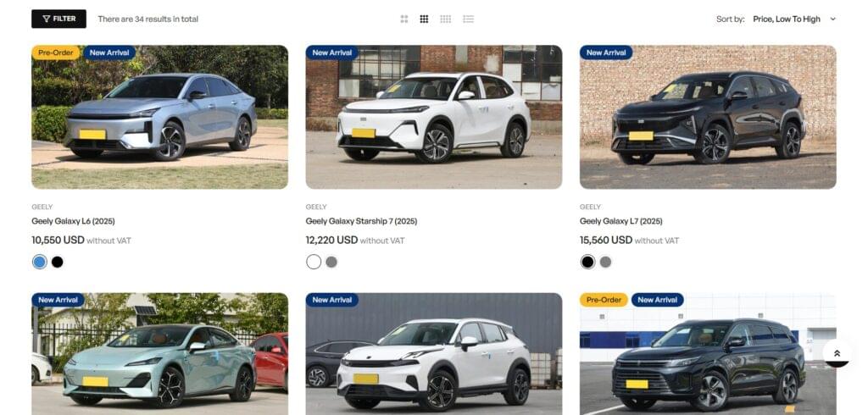Select blue color for Geely Galaxy L6
The height and width of the screenshot is (415, 868).
[x=39, y=263]
